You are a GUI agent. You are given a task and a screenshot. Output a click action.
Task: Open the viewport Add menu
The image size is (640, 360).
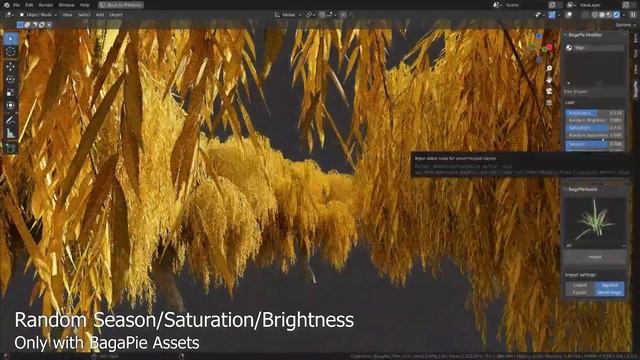(100, 15)
